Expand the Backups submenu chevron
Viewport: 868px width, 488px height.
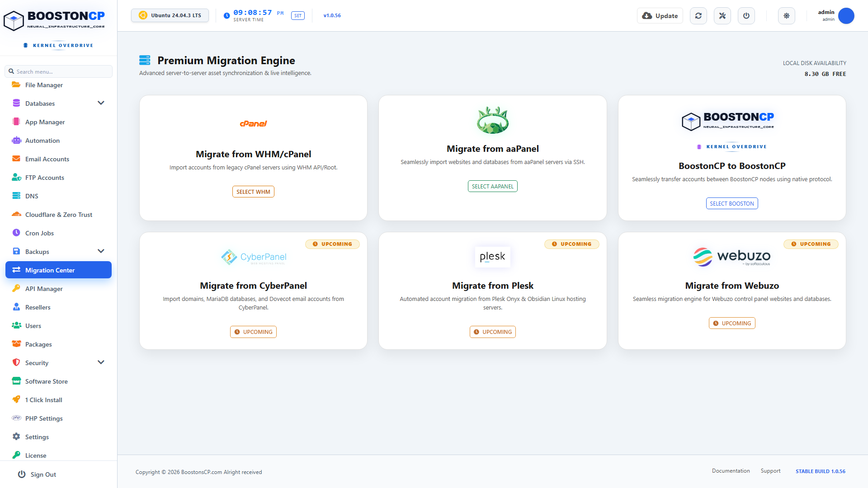point(101,251)
